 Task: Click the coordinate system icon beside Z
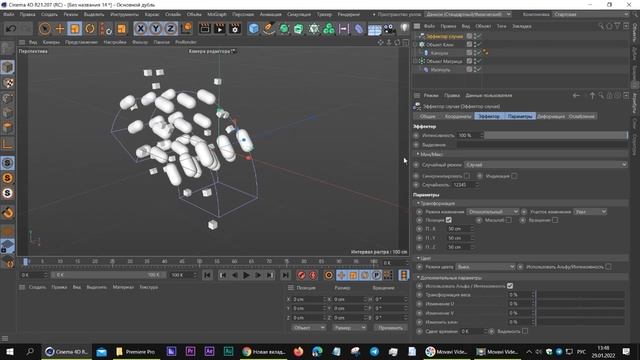click(x=187, y=29)
